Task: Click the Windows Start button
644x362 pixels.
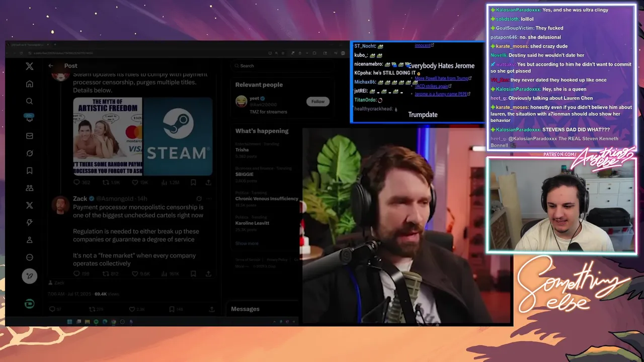Action: (x=69, y=322)
